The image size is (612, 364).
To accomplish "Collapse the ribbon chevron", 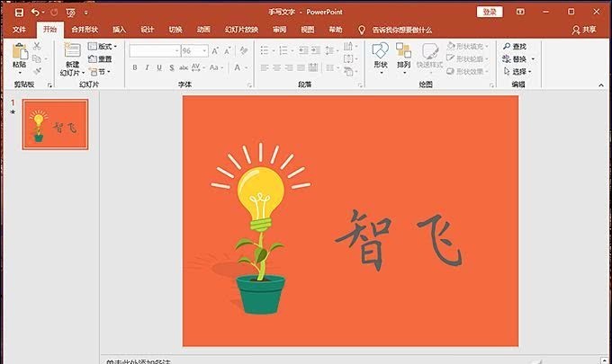I will point(601,85).
